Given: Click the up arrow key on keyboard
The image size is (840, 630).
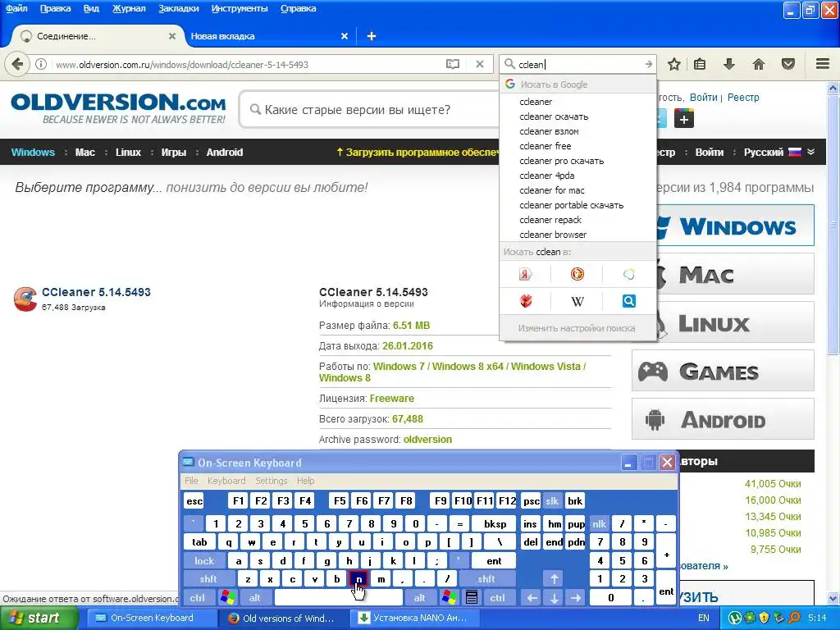Looking at the screenshot, I should (x=554, y=578).
